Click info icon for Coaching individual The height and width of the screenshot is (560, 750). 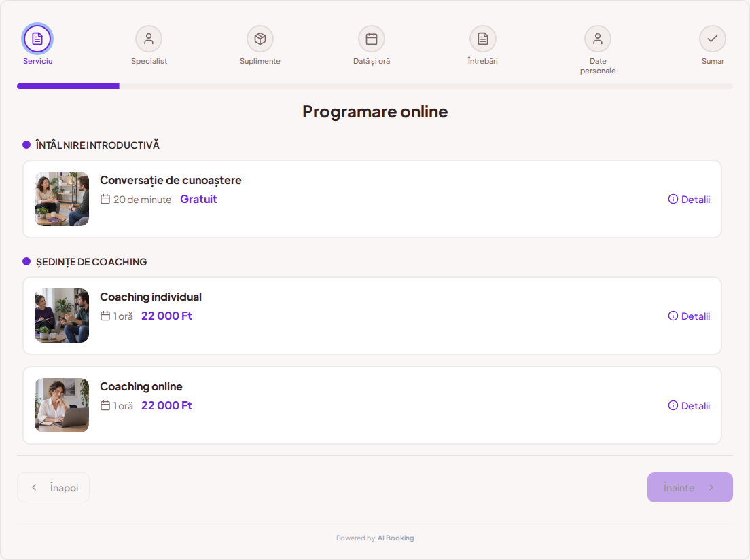point(673,316)
